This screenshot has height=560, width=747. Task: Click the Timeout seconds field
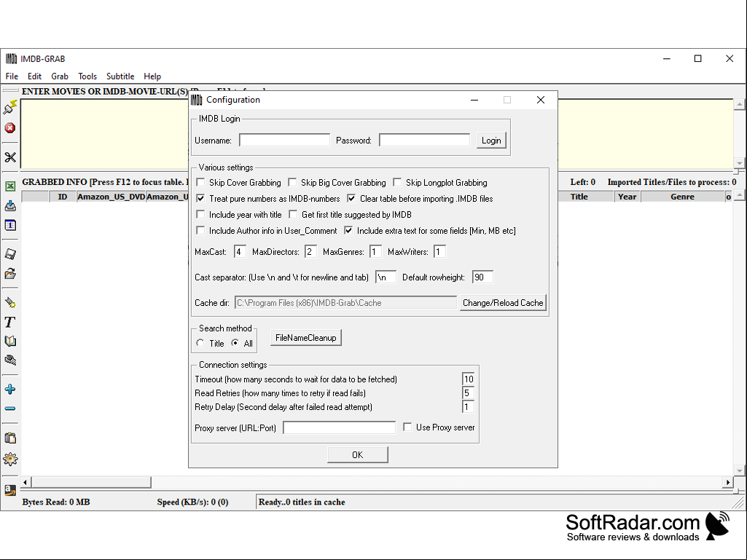point(469,379)
